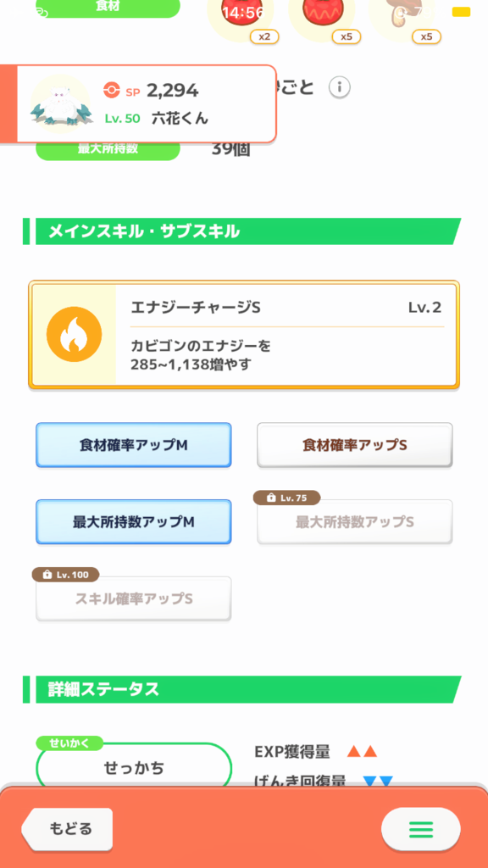Tap the Lv. 75 lock badge
This screenshot has width=488, height=868.
(286, 498)
